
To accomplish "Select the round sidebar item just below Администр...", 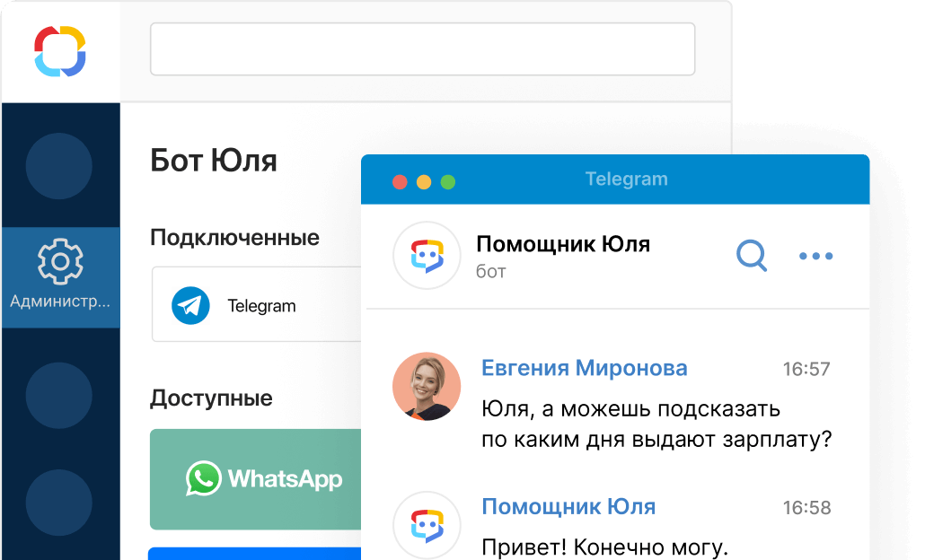I will click(x=59, y=396).
